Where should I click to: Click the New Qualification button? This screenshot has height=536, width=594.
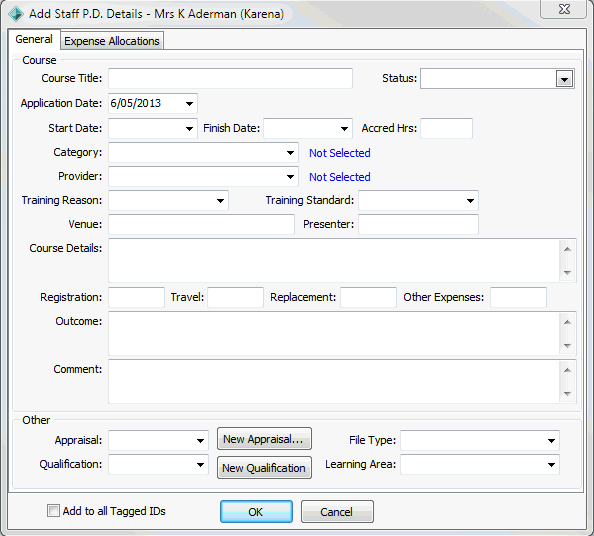[x=264, y=468]
